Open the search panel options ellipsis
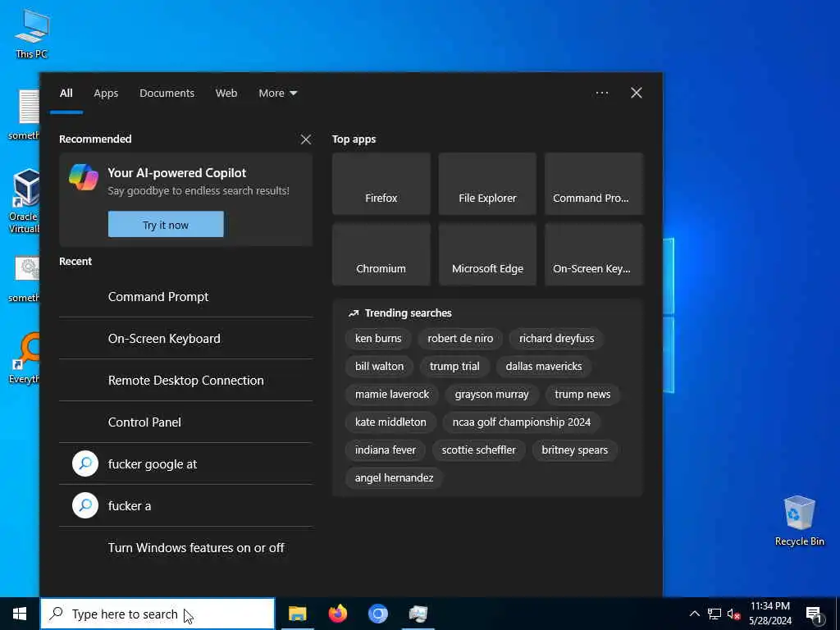Viewport: 840px width, 630px height. pyautogui.click(x=602, y=93)
